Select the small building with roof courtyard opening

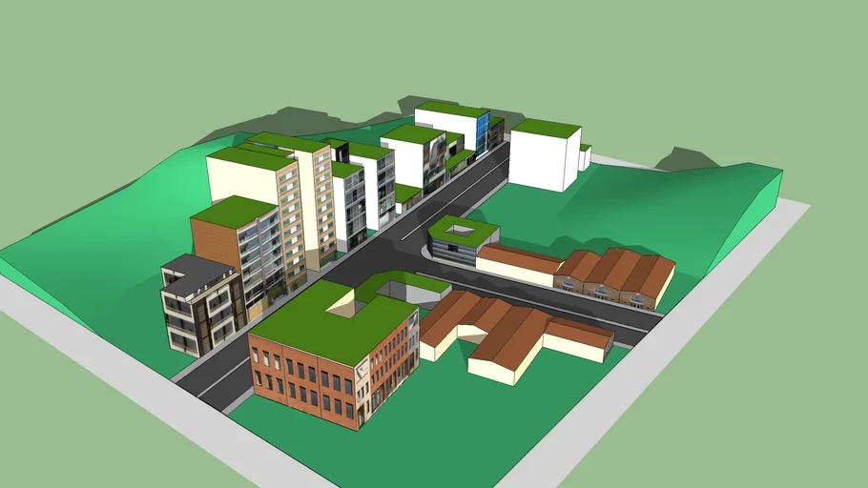point(463,239)
